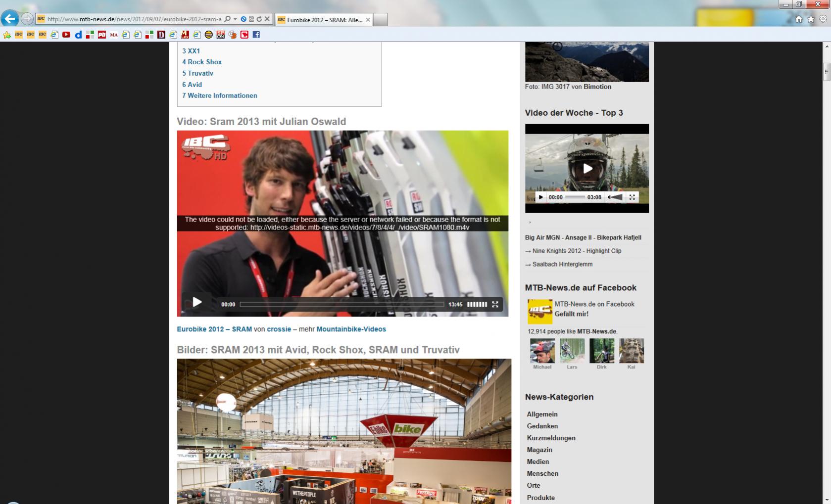Open Kai's Facebook profile thumbnail
This screenshot has height=504, width=831.
632,351
